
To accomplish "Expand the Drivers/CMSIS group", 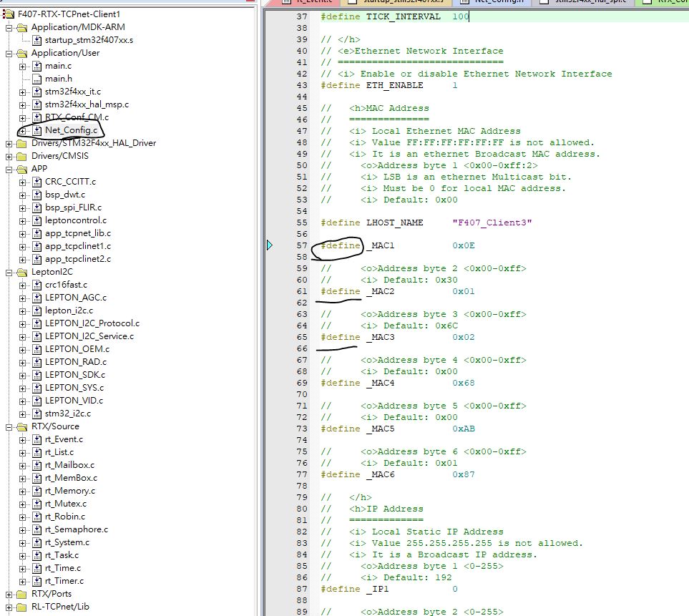I will click(9, 157).
